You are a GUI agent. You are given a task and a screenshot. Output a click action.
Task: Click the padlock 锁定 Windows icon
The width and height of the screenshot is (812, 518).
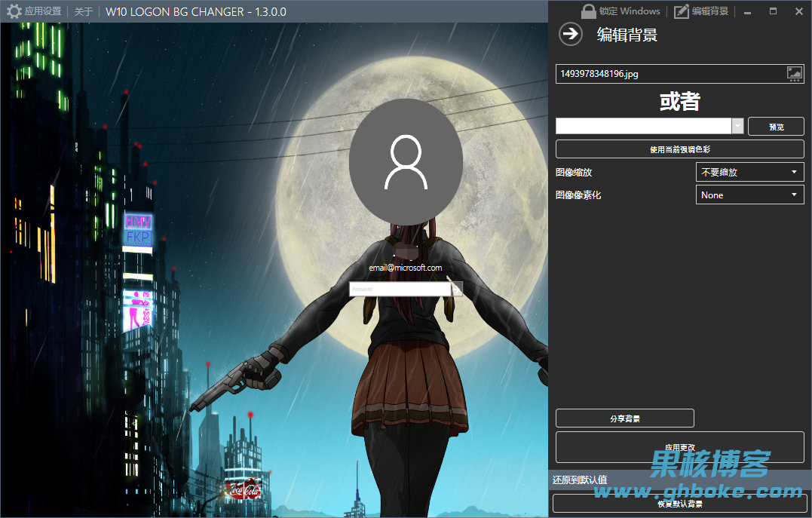[589, 11]
